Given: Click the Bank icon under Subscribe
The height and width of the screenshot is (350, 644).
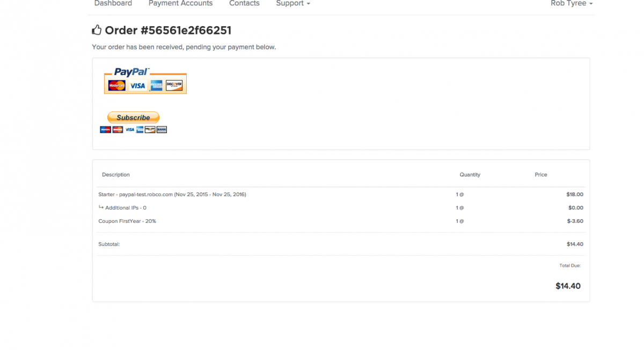Looking at the screenshot, I should pos(162,129).
